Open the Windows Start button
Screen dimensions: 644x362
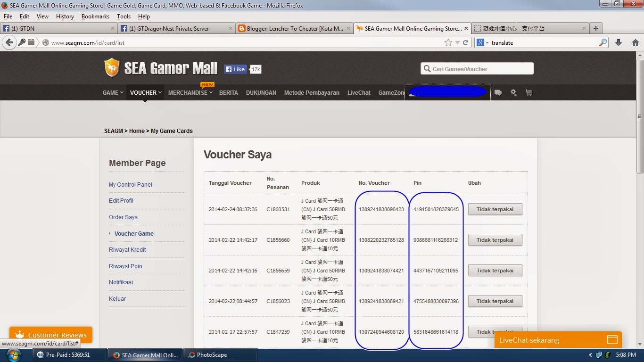(14, 354)
